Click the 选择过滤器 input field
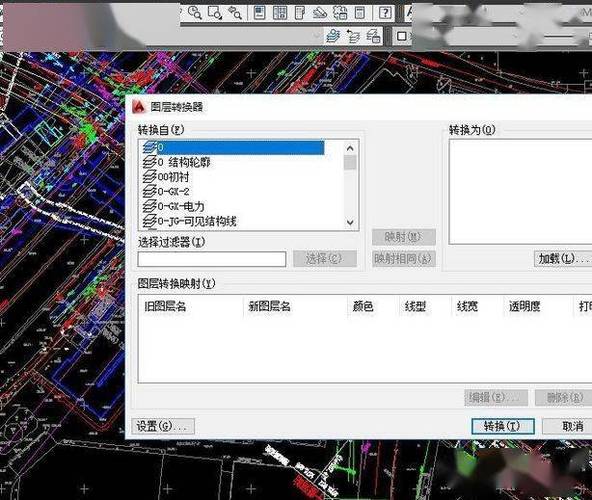 tap(212, 259)
